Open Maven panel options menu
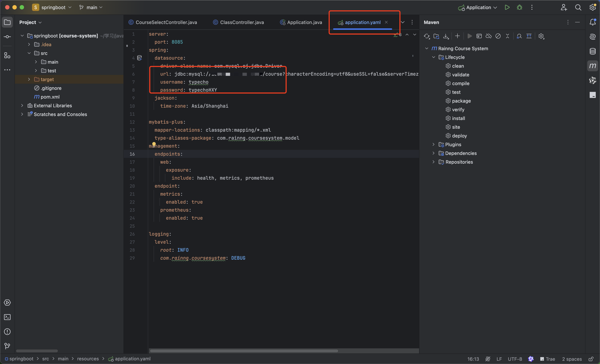 point(568,22)
